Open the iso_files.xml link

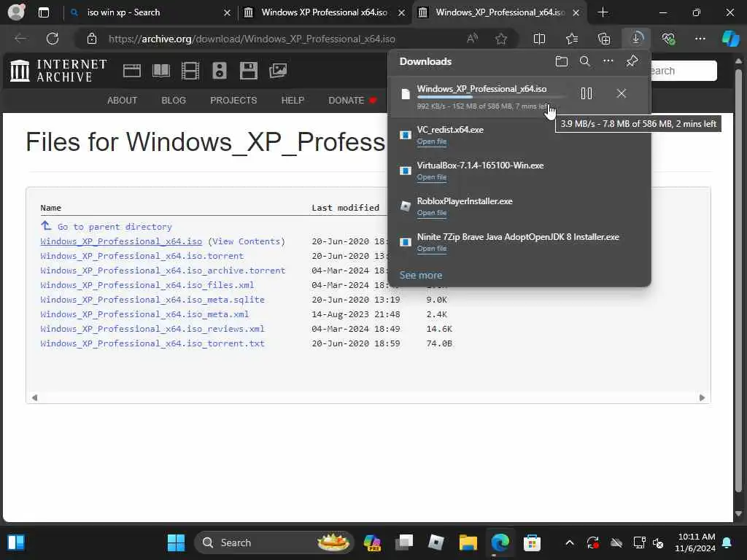tap(147, 285)
